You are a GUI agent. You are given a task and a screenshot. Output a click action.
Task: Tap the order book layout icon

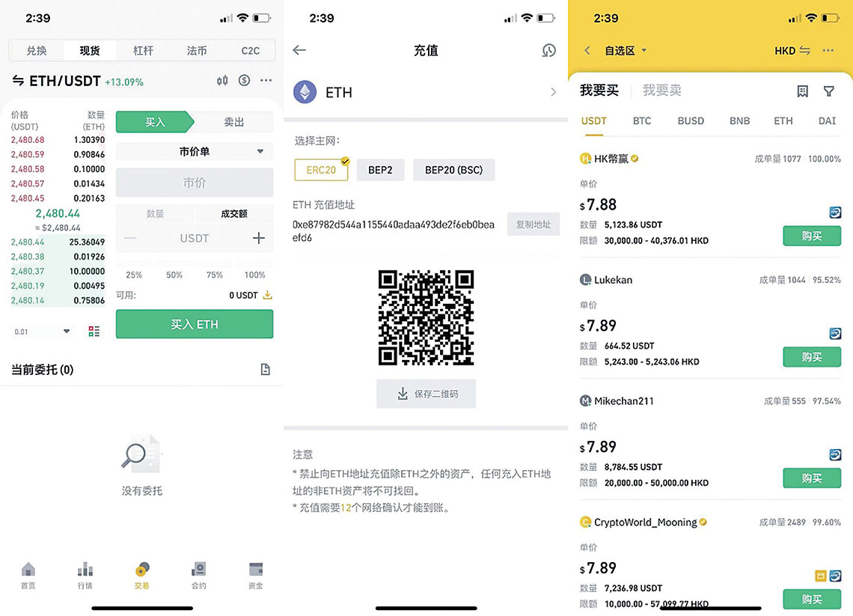click(x=94, y=331)
